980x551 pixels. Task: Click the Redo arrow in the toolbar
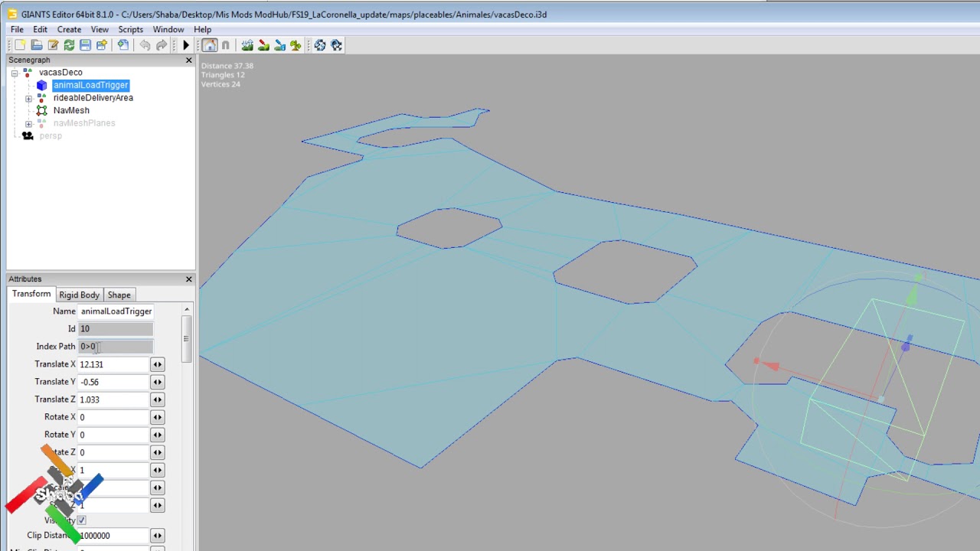[161, 45]
